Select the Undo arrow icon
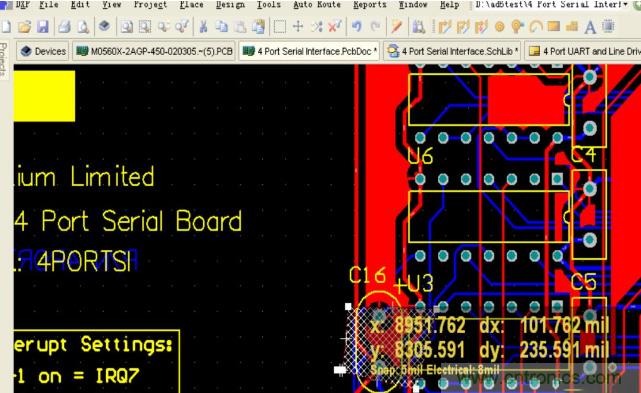The height and width of the screenshot is (393, 641). pyautogui.click(x=356, y=27)
